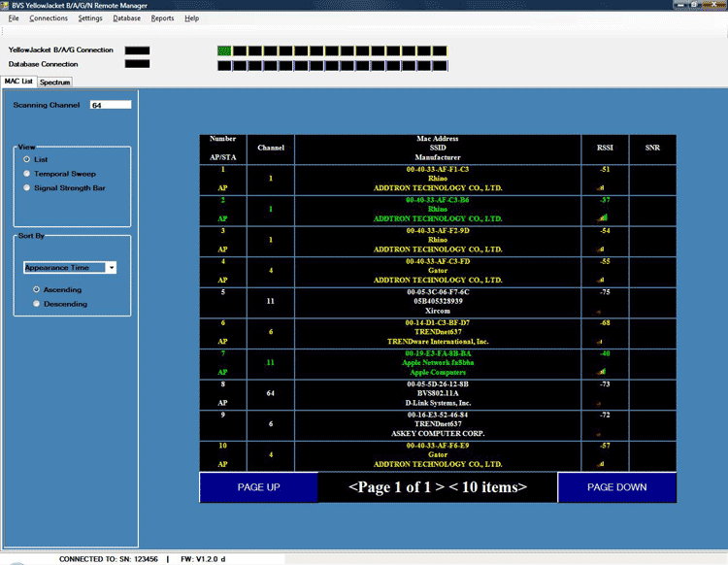
Task: Click the Scanning Channel field showing 64
Action: coord(111,105)
